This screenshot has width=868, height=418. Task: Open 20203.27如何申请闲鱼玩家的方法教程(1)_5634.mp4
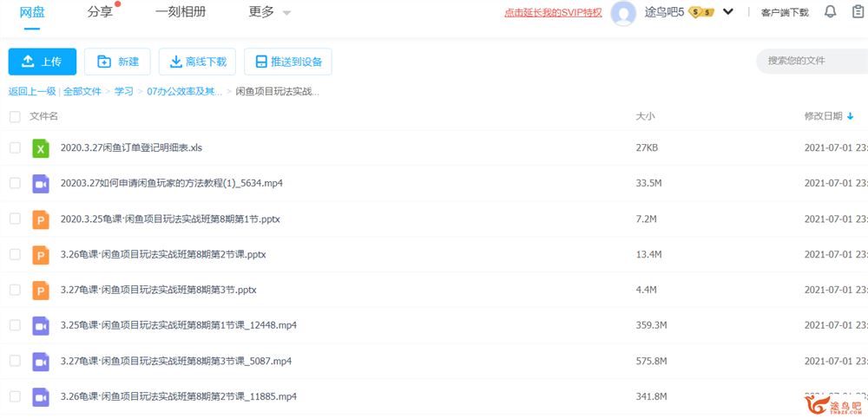tap(172, 184)
